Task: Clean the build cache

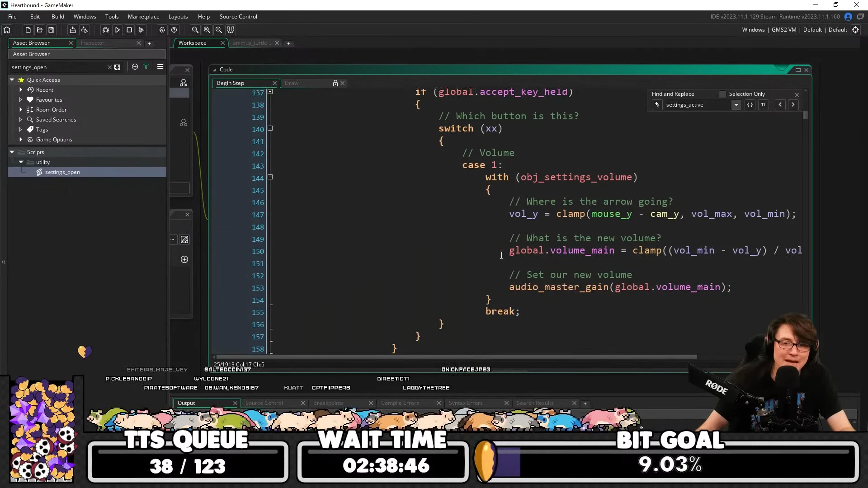Action: point(141,30)
